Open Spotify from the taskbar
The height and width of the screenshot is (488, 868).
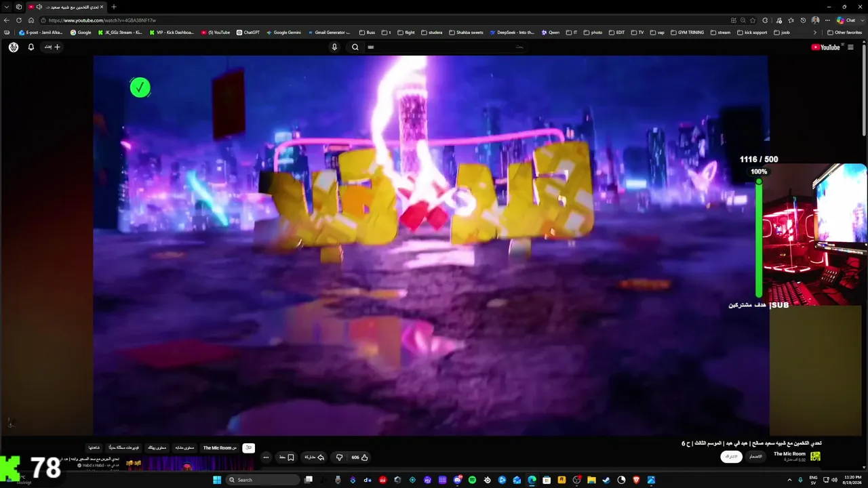coord(472,480)
